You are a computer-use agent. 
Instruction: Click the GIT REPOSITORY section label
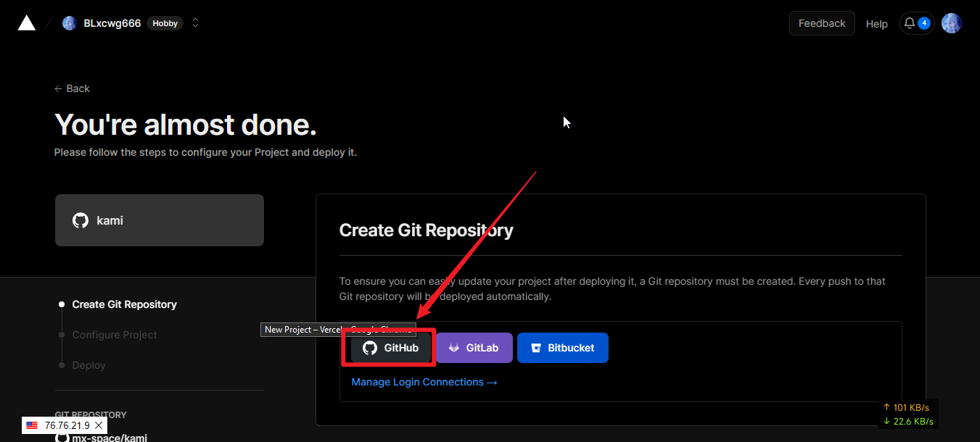(91, 414)
